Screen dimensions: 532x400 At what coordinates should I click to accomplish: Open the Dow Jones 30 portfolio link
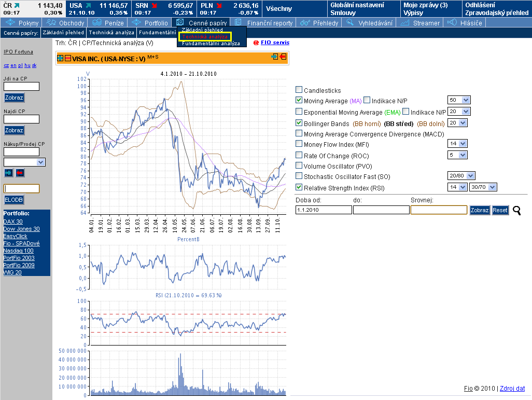[x=21, y=229]
